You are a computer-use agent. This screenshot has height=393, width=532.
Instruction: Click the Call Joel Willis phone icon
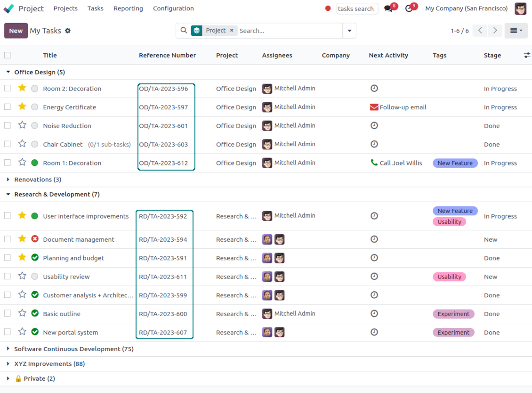pyautogui.click(x=374, y=163)
